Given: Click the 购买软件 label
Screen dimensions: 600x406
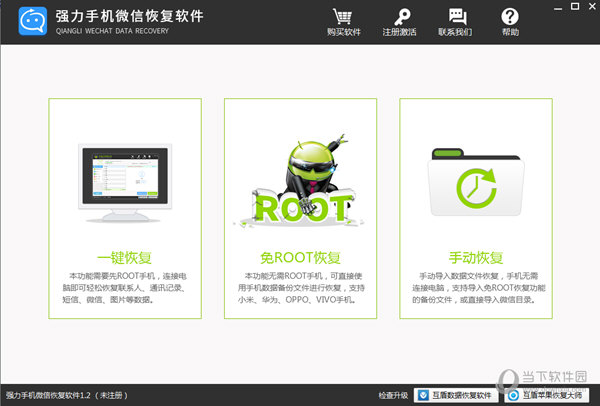Looking at the screenshot, I should [344, 32].
